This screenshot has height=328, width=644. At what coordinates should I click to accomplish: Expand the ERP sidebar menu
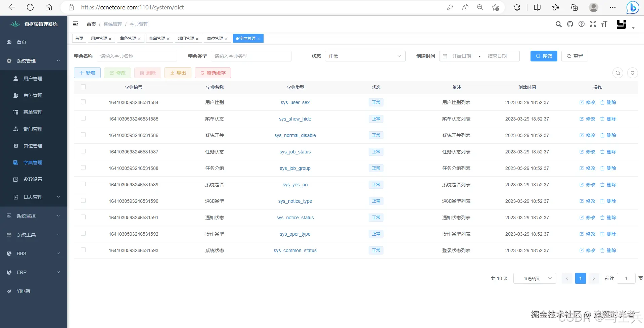click(x=34, y=272)
